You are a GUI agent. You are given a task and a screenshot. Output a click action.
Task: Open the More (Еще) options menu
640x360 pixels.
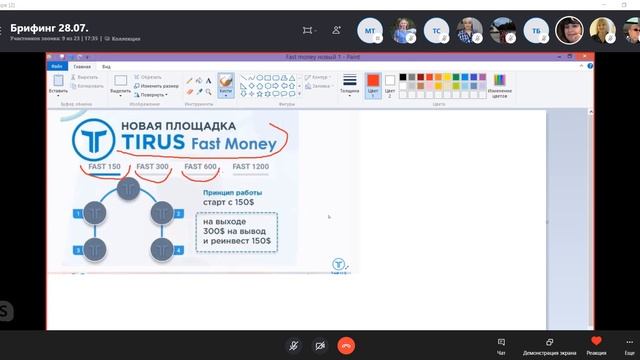click(629, 346)
